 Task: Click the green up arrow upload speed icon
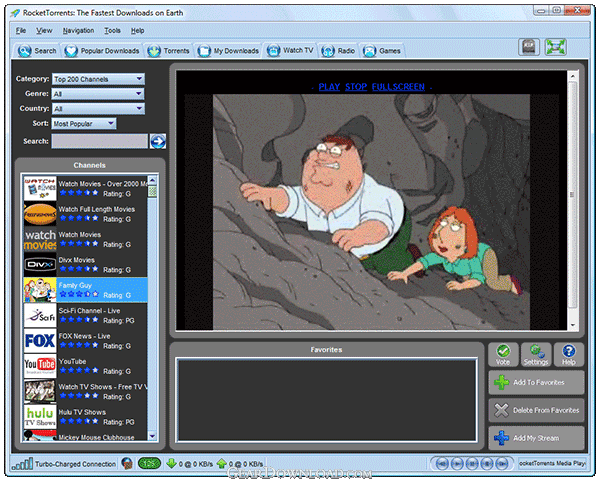coord(222,464)
